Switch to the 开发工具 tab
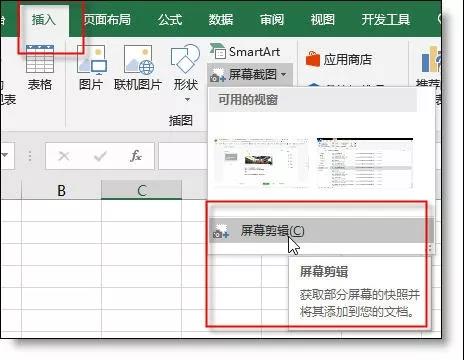 (x=386, y=20)
